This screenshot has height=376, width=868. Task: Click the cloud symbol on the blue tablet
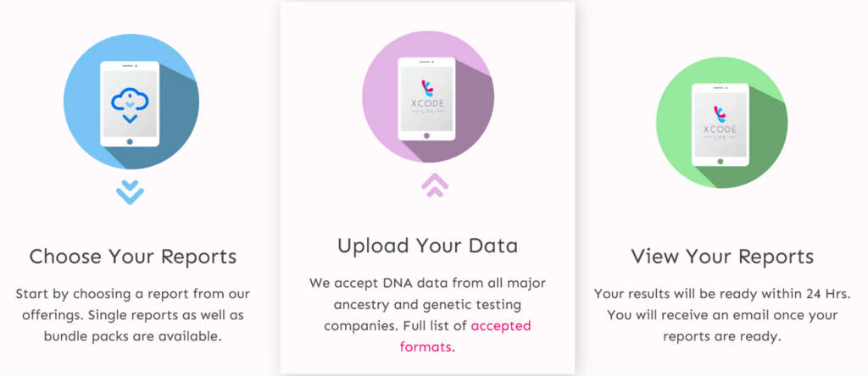[130, 100]
